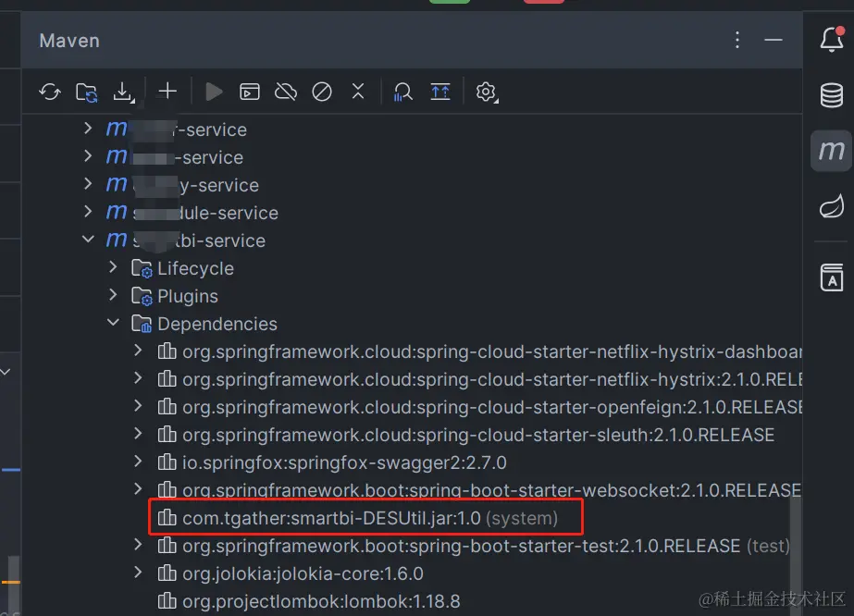Click the Maven tree vertical scrollbar

click(x=796, y=556)
